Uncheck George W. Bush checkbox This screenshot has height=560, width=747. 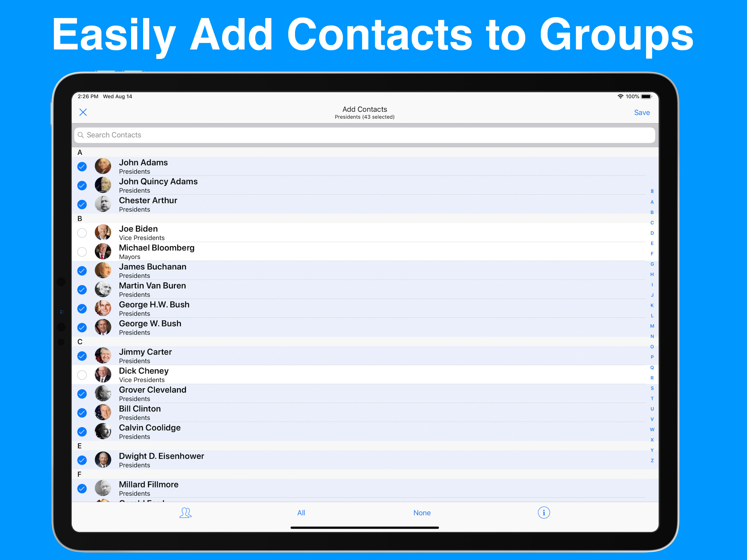(x=82, y=327)
